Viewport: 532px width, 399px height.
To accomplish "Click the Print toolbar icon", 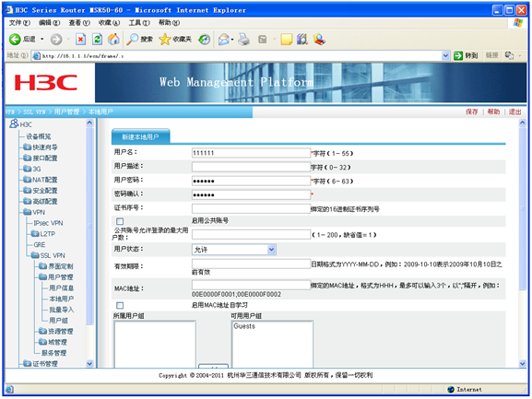I will 244,40.
